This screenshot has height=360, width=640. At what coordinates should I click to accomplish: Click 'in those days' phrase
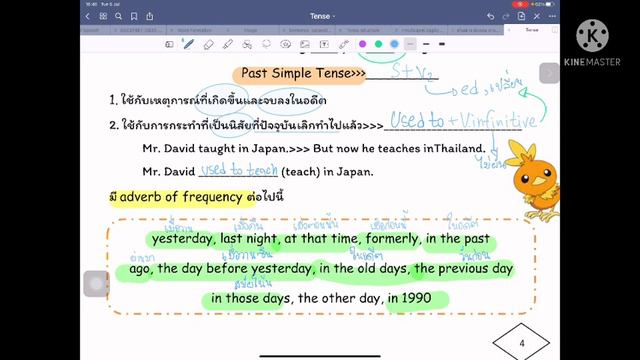point(250,298)
